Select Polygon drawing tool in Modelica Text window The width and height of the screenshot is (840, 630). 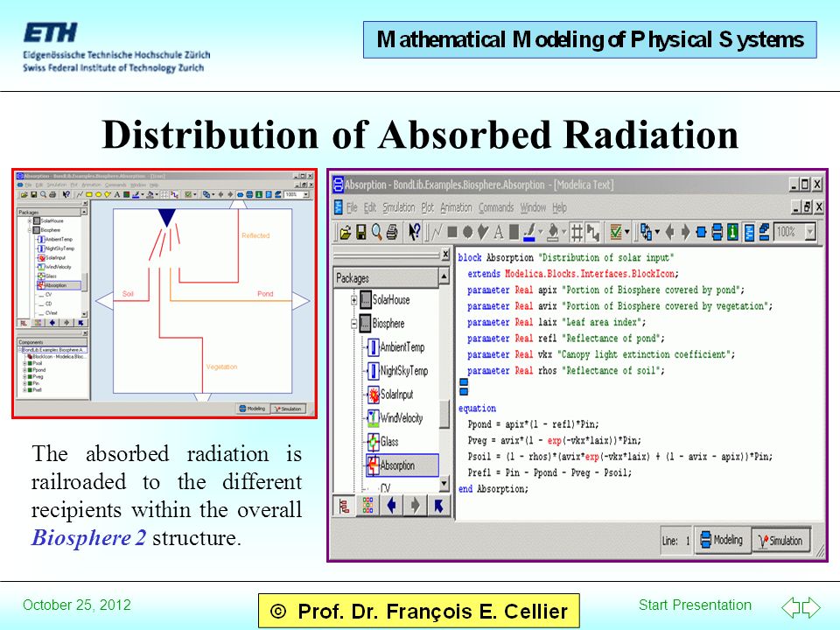(483, 233)
